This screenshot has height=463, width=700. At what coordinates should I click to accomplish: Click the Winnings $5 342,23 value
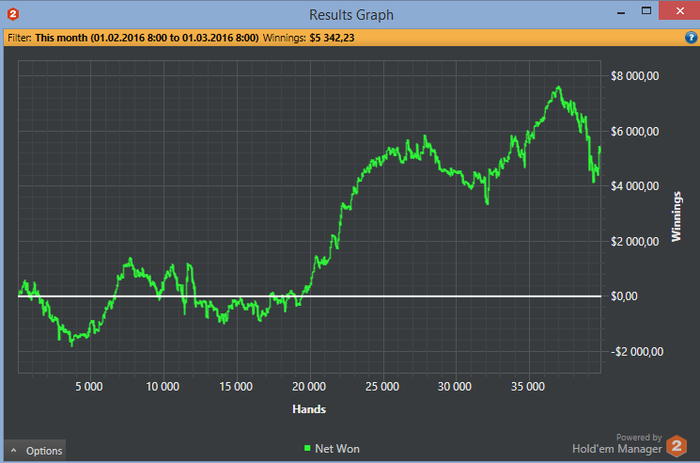coord(332,38)
